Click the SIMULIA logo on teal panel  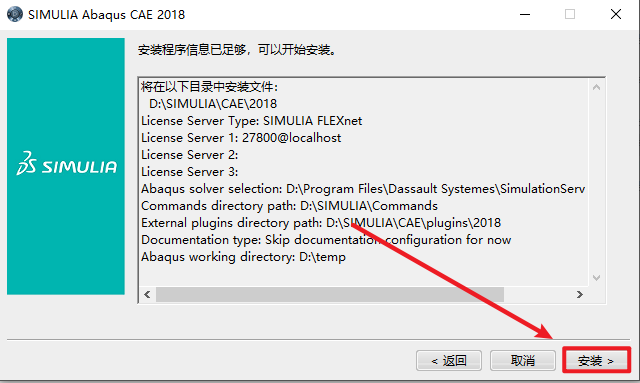[x=67, y=164]
